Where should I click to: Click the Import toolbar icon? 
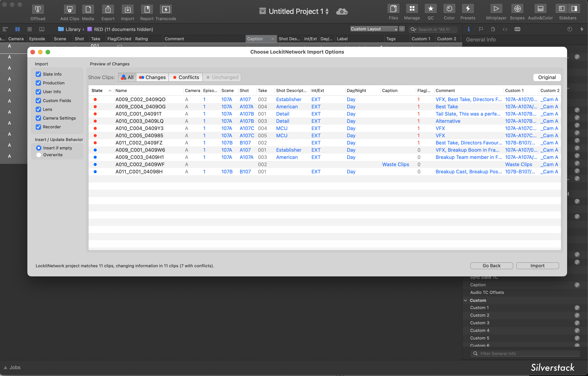pyautogui.click(x=127, y=10)
